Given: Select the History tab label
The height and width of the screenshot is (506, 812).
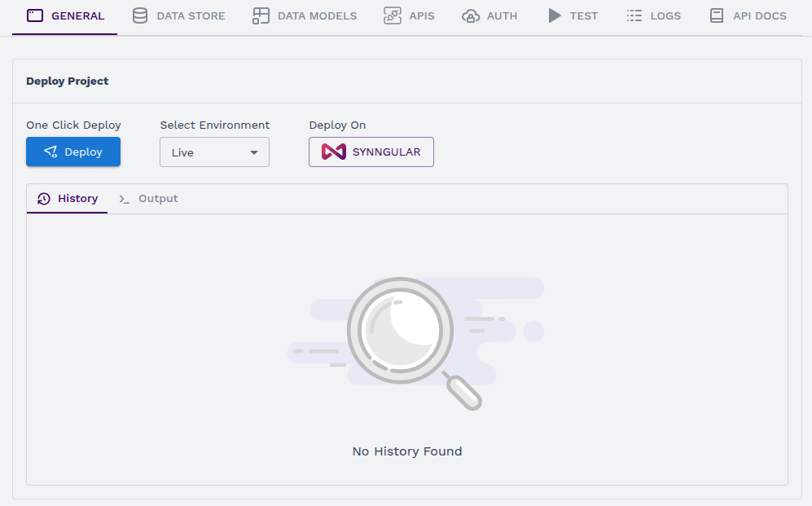Looking at the screenshot, I should [77, 199].
